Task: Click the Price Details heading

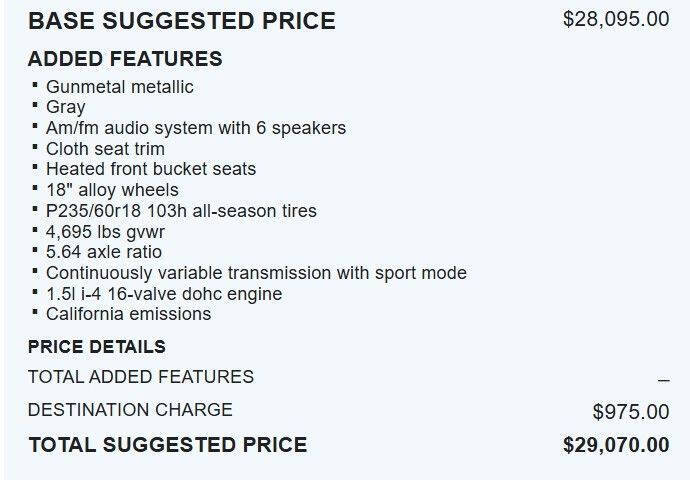Action: point(97,347)
